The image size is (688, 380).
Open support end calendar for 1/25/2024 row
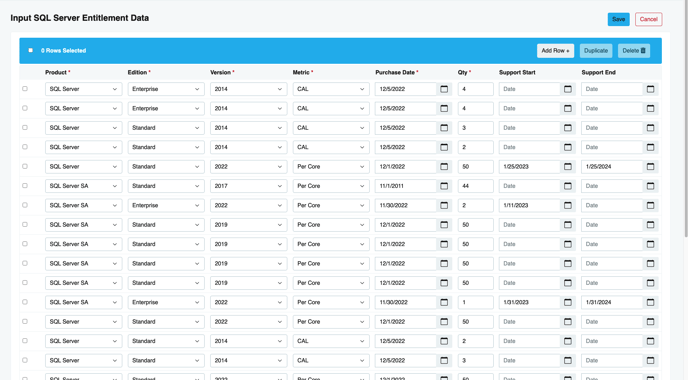650,167
